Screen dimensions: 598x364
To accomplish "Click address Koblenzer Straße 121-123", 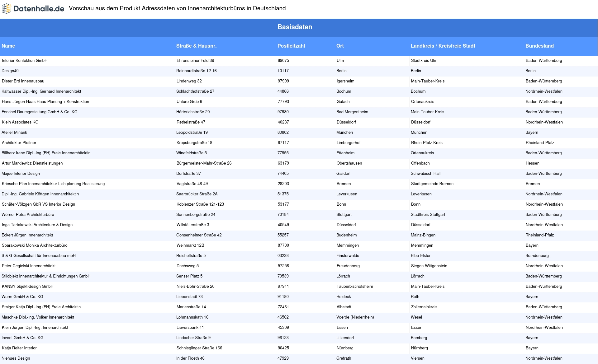I will 200,204.
